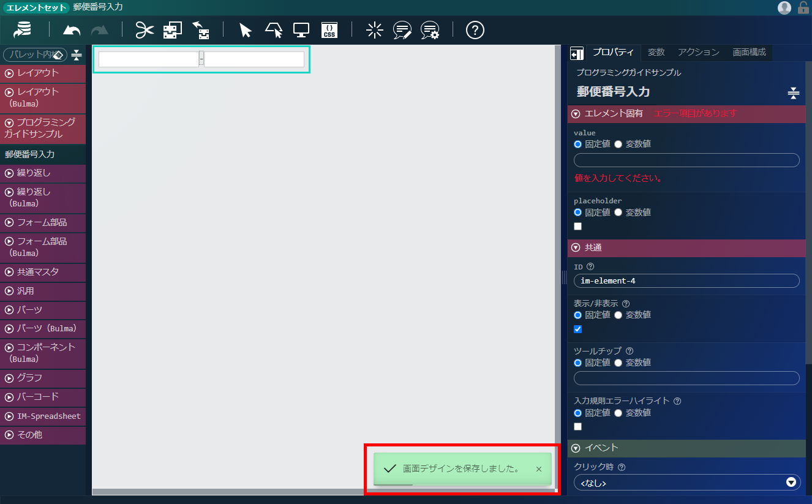
Task: Open the speech bubble with gear icon
Action: (x=430, y=29)
